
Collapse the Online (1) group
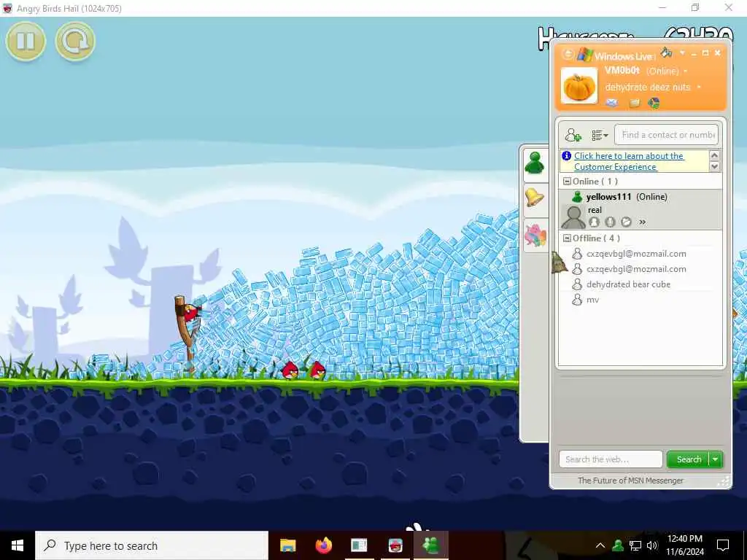pyautogui.click(x=567, y=182)
